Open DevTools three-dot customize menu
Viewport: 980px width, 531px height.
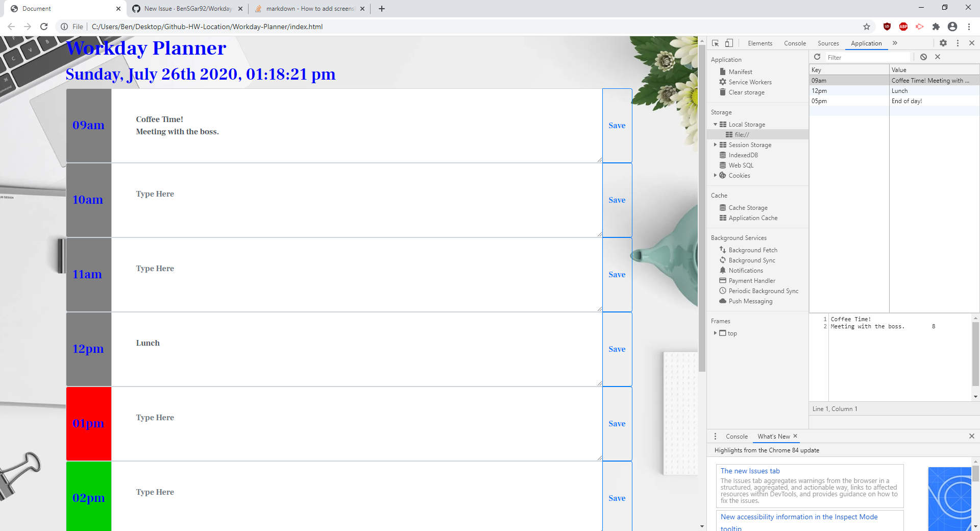(958, 43)
